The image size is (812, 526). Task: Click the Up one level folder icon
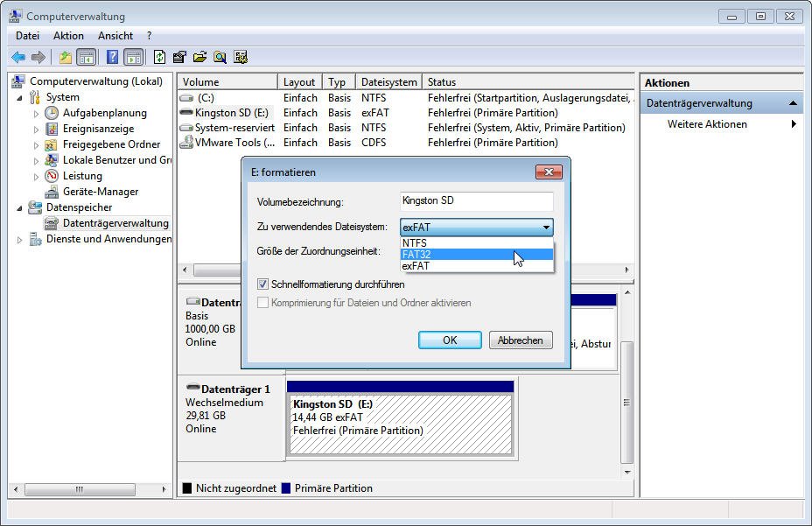66,57
